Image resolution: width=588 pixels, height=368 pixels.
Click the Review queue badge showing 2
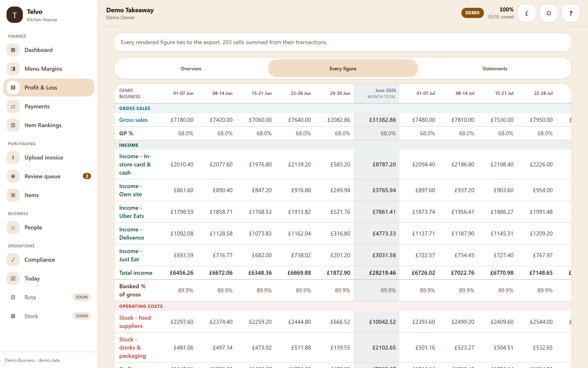pos(87,176)
